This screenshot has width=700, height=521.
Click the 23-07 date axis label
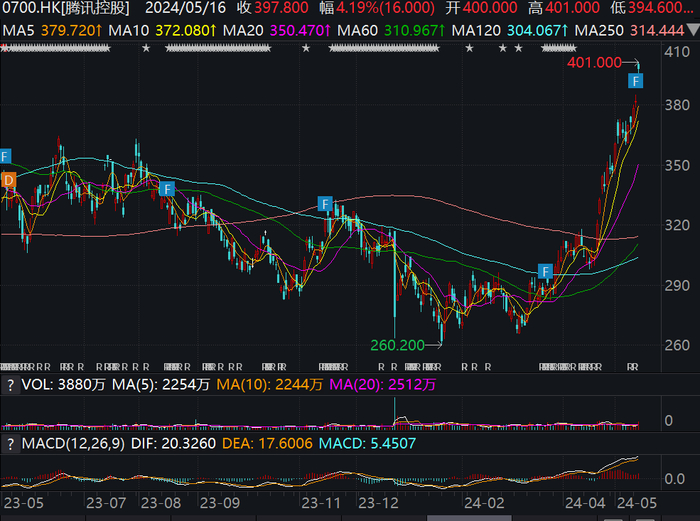point(106,503)
